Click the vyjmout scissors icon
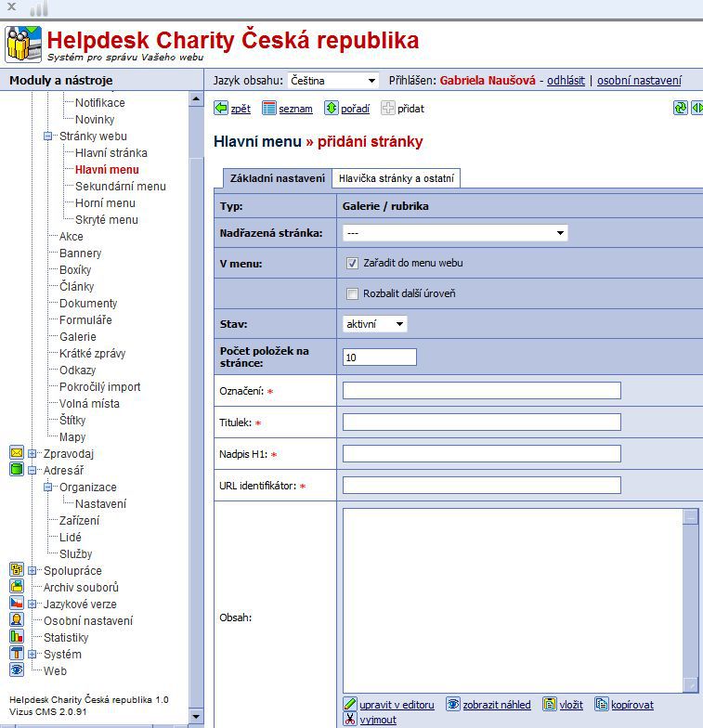The image size is (703, 728). click(349, 719)
